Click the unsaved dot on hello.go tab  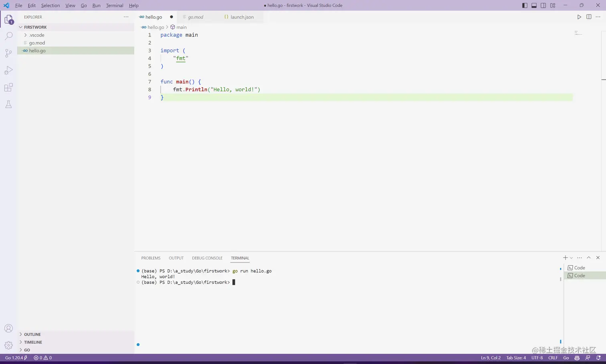tap(172, 17)
